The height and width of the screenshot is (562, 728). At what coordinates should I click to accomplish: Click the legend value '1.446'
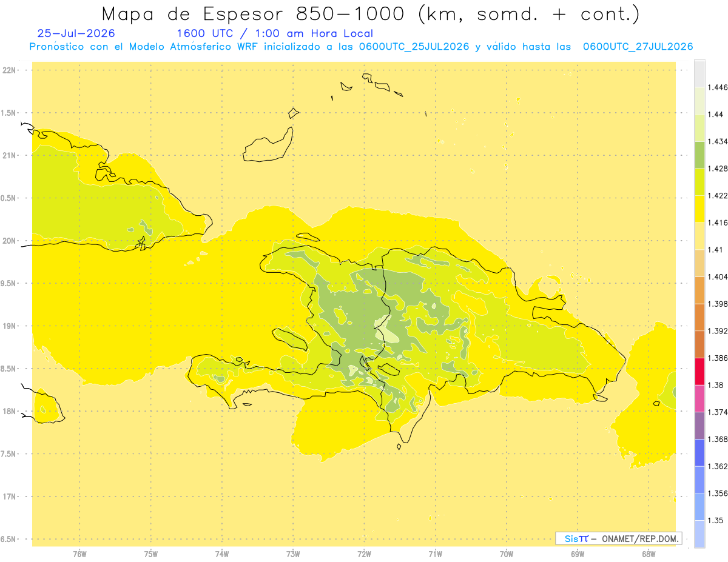tap(718, 87)
